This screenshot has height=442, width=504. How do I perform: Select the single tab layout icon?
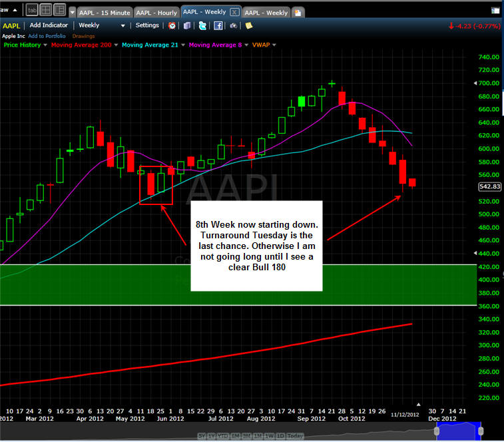(32, 10)
